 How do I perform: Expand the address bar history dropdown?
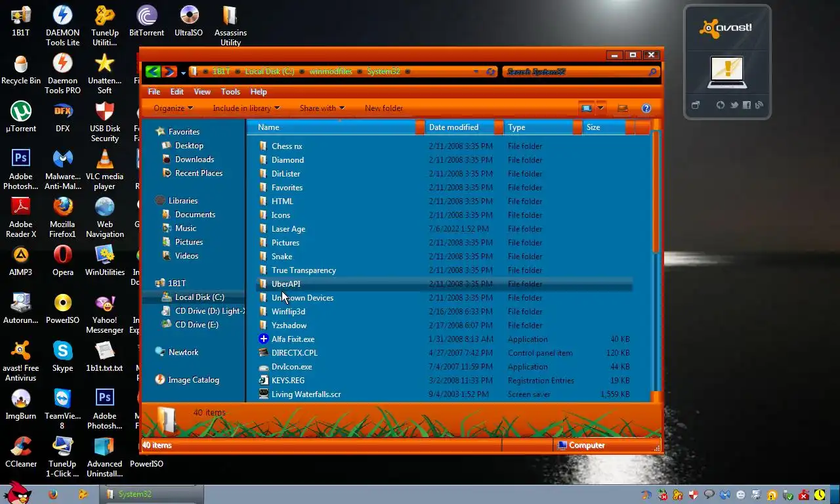pos(476,72)
